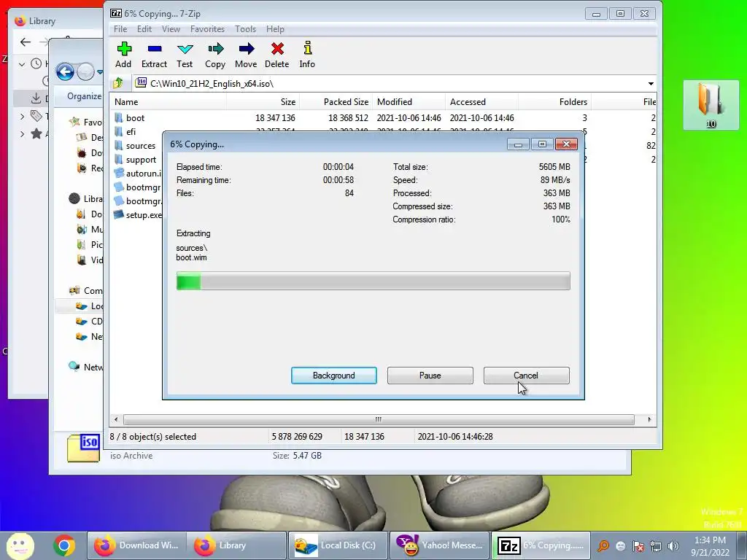Click the magnifier tray icon
747x560 pixels.
(603, 546)
